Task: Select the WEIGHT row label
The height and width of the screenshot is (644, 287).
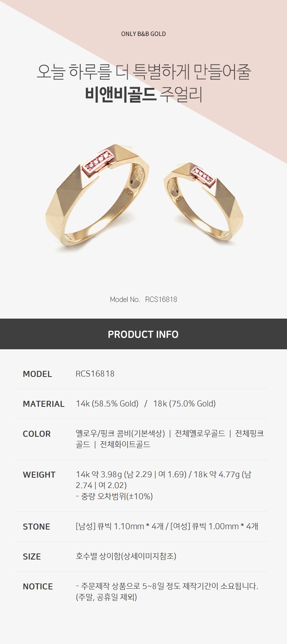Action: coord(39,475)
